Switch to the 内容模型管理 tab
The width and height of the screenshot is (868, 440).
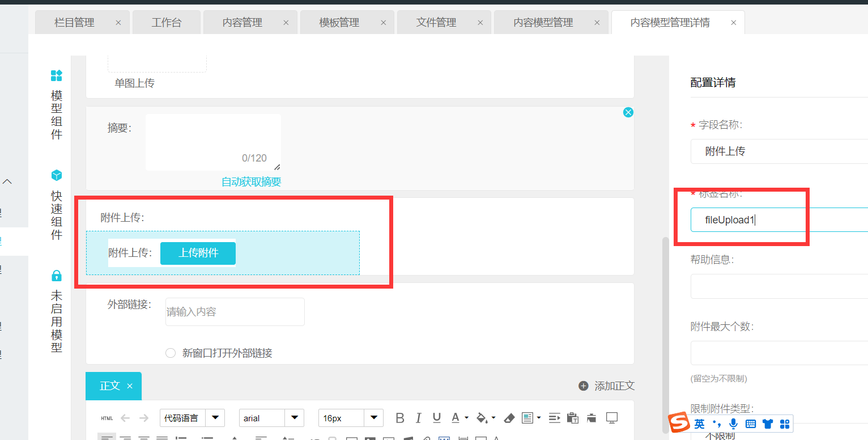click(543, 23)
